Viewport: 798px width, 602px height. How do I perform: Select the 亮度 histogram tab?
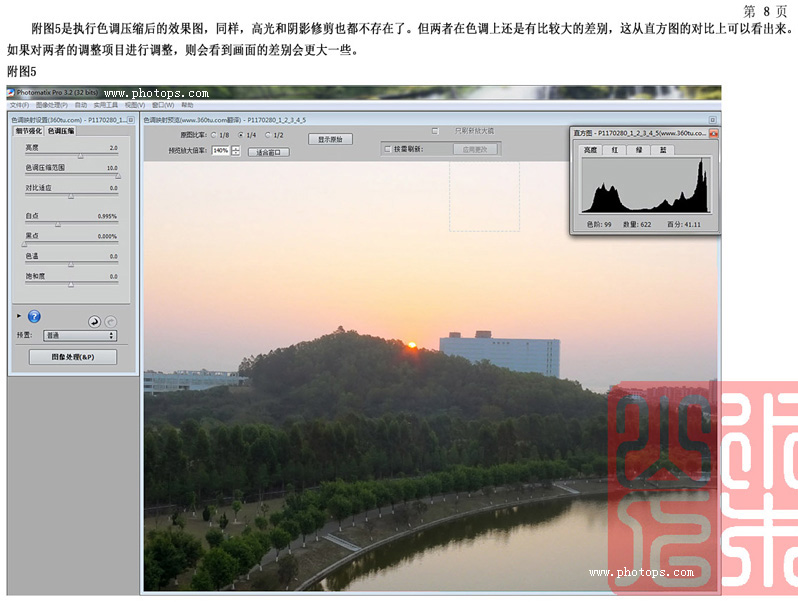point(590,150)
